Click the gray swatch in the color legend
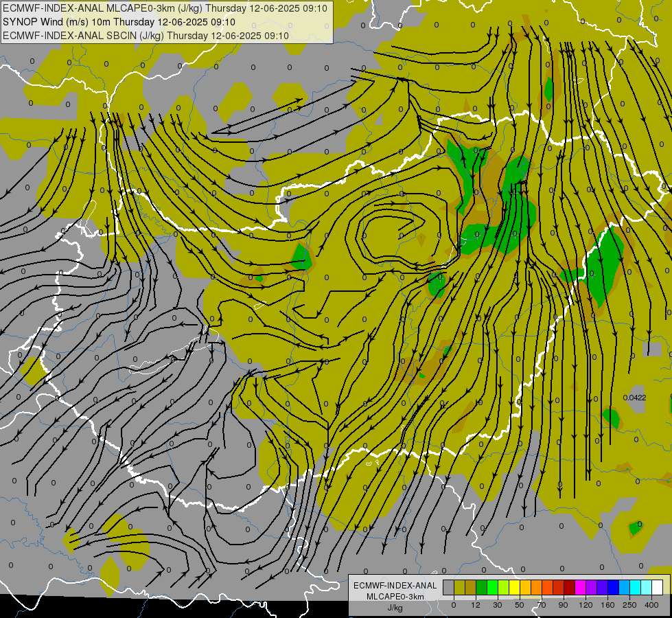 tap(449, 587)
